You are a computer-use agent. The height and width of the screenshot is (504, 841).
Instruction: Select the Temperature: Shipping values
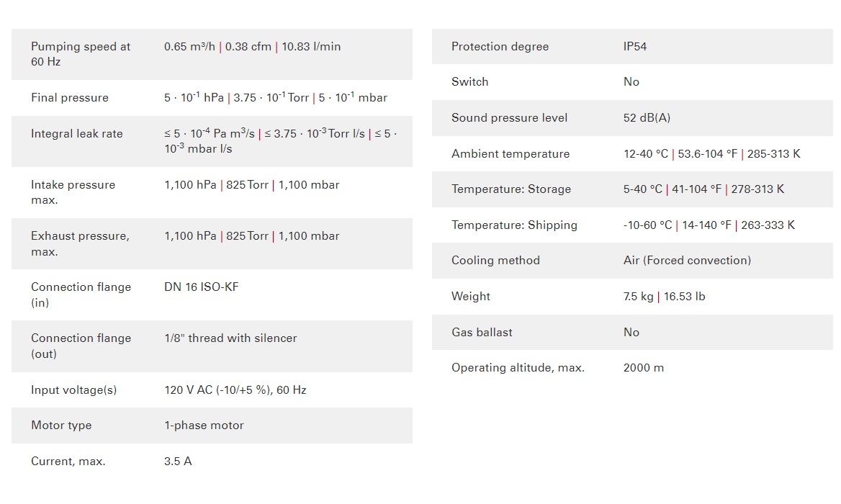coord(709,225)
